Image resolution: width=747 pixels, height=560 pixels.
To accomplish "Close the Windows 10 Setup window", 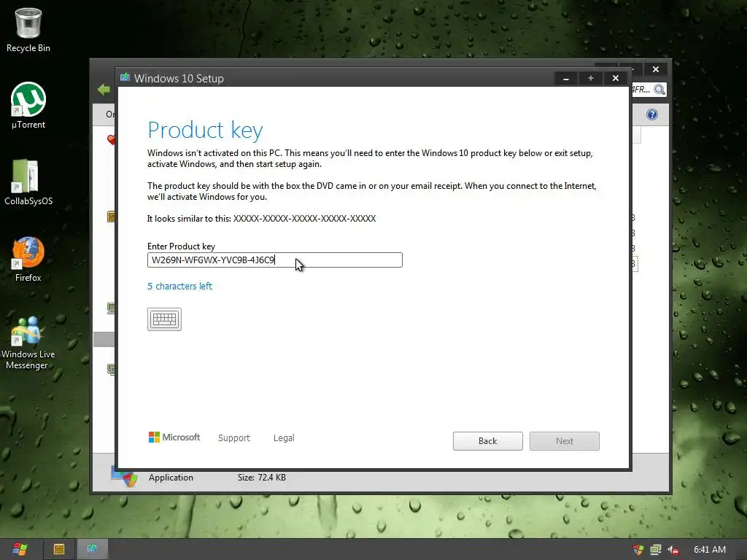I will click(x=616, y=78).
